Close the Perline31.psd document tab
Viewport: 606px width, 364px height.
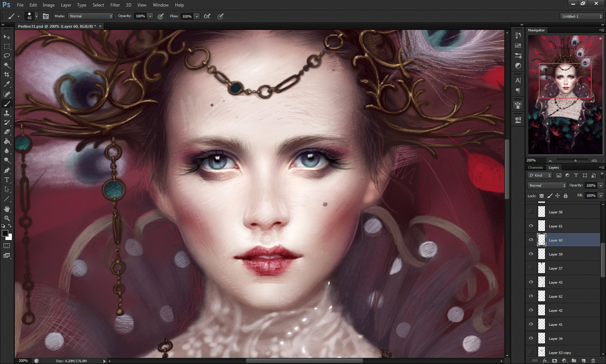tap(100, 26)
